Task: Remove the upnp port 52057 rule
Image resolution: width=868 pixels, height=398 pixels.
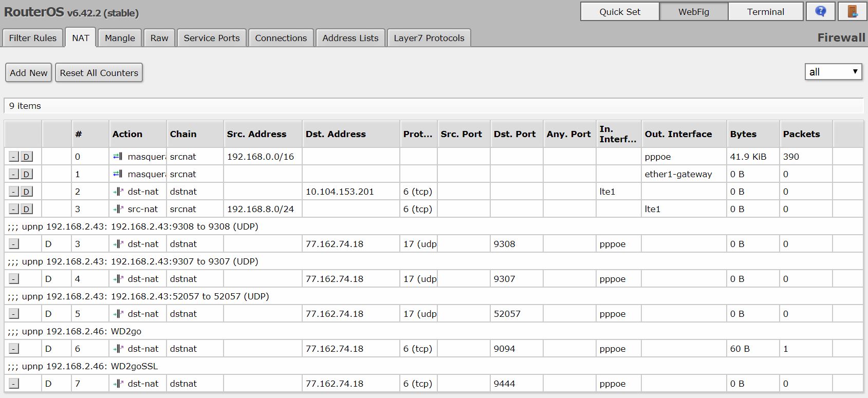Action: 14,314
